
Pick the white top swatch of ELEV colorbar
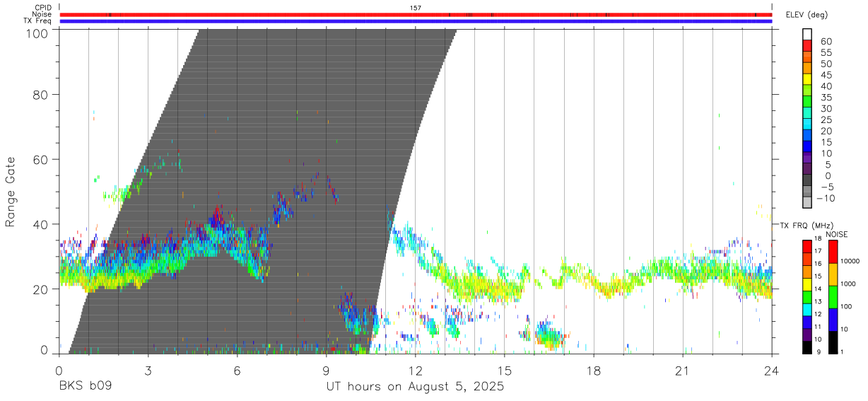tap(807, 34)
